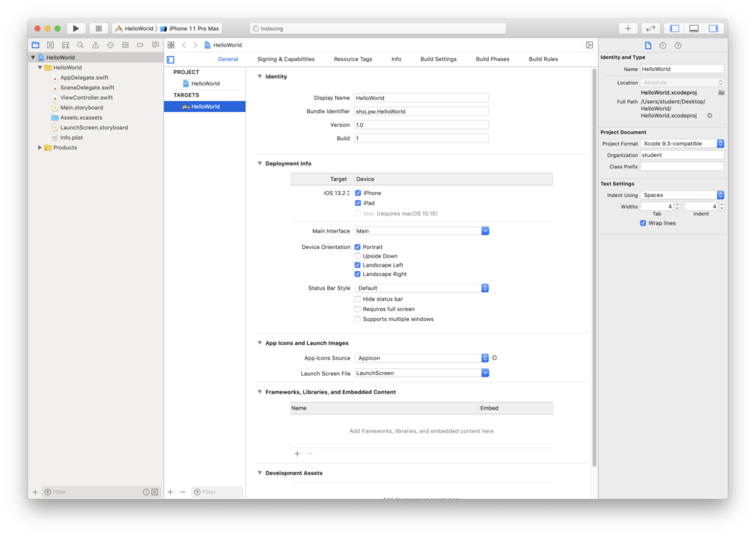Select HelloWorld under PROJECT
Viewport: 756px width, 536px height.
click(205, 83)
